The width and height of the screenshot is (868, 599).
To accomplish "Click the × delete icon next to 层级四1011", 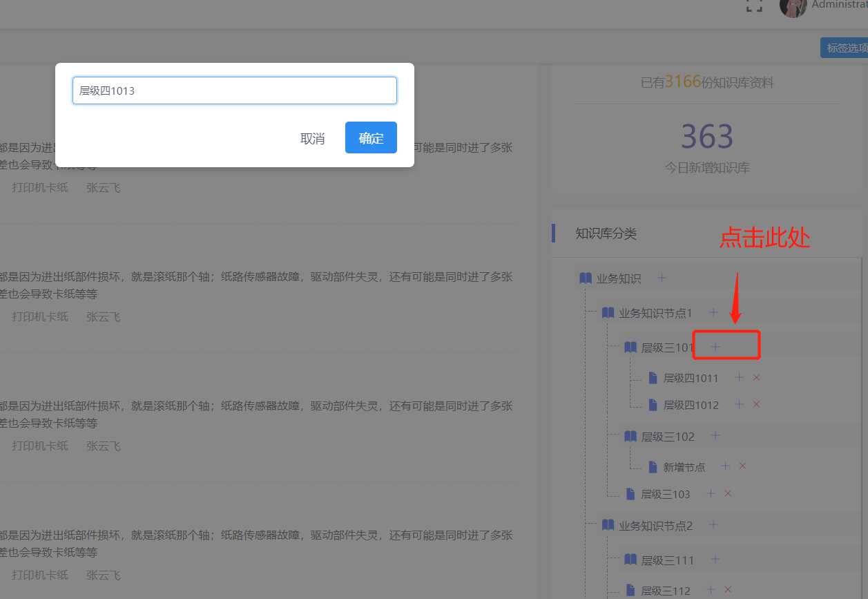I will coord(756,377).
